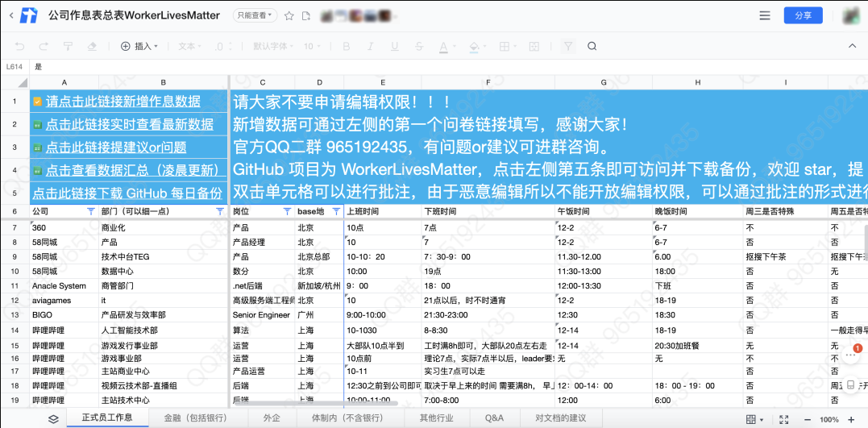Screen dimensions: 868x428
Task: Toggle strikethrough formatting
Action: point(419,46)
